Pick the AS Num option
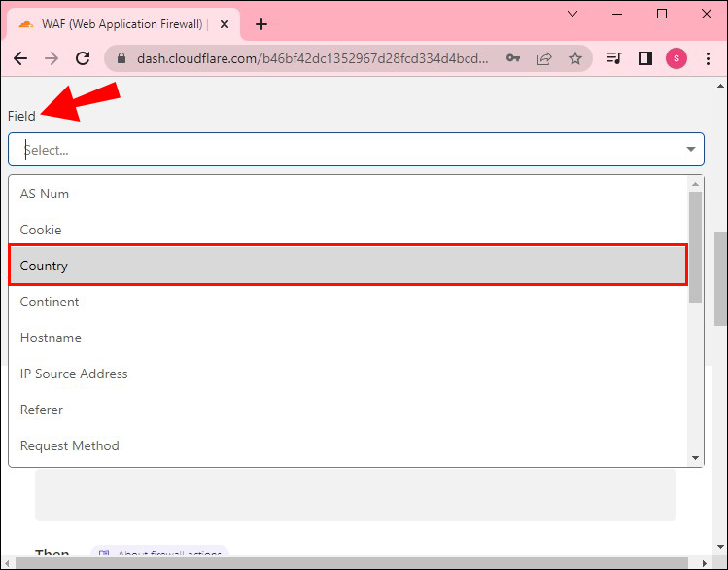Screen dimensions: 728x570 [x=45, y=194]
